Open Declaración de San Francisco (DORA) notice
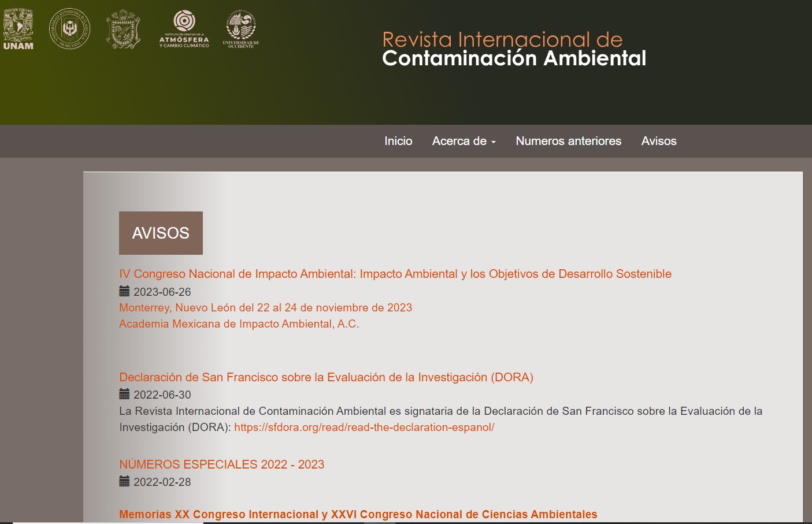812x524 pixels. tap(326, 377)
